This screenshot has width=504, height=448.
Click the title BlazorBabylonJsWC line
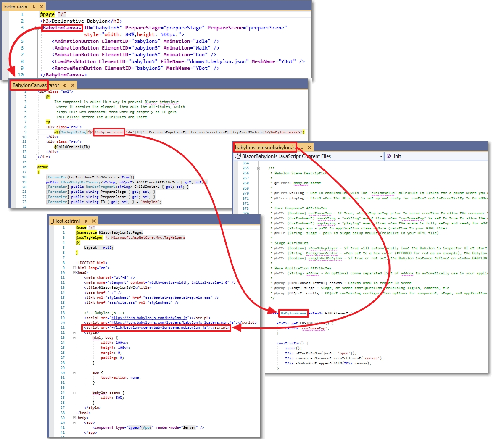click(x=117, y=287)
